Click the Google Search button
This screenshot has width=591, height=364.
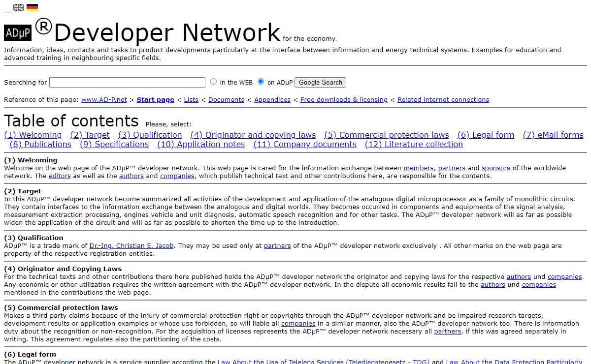(320, 82)
